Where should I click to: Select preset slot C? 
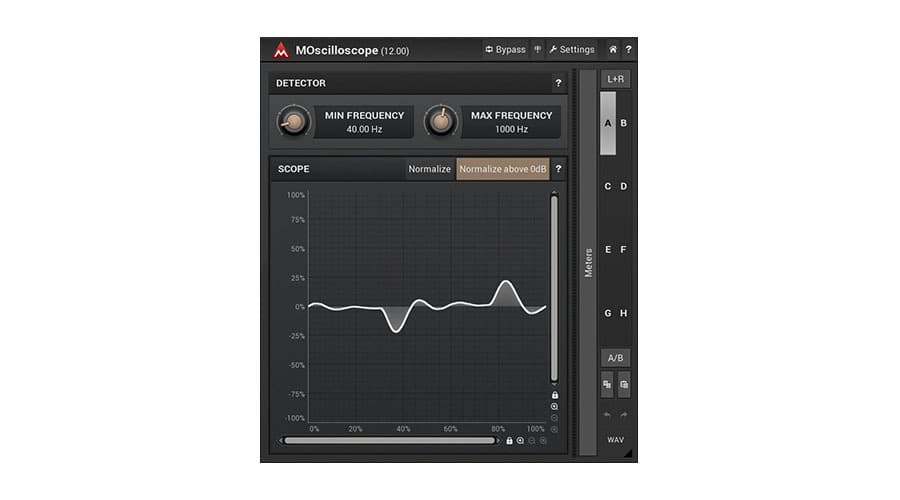pos(608,187)
